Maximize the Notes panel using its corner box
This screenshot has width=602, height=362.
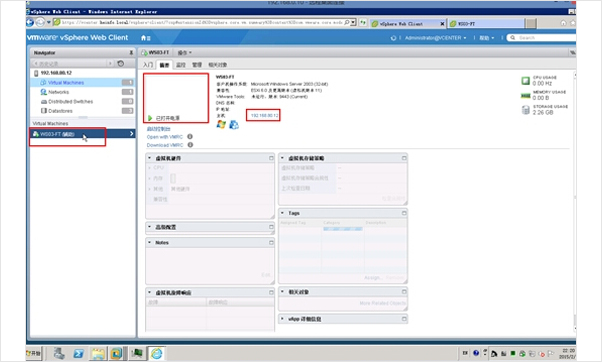(271, 242)
